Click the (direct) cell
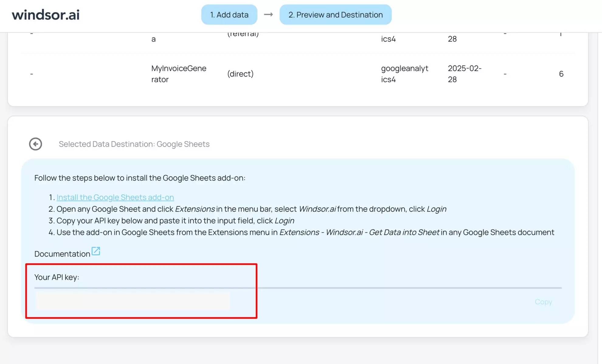 pos(240,74)
